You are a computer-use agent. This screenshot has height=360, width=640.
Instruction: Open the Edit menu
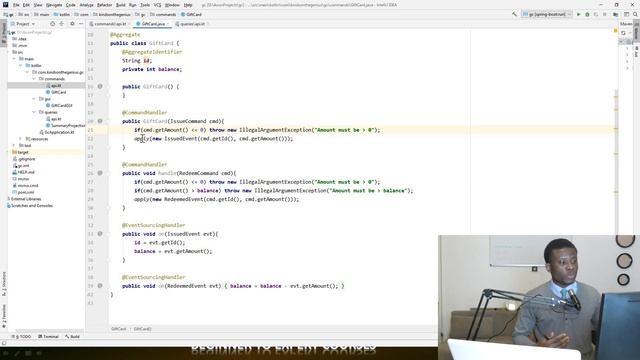26,5
